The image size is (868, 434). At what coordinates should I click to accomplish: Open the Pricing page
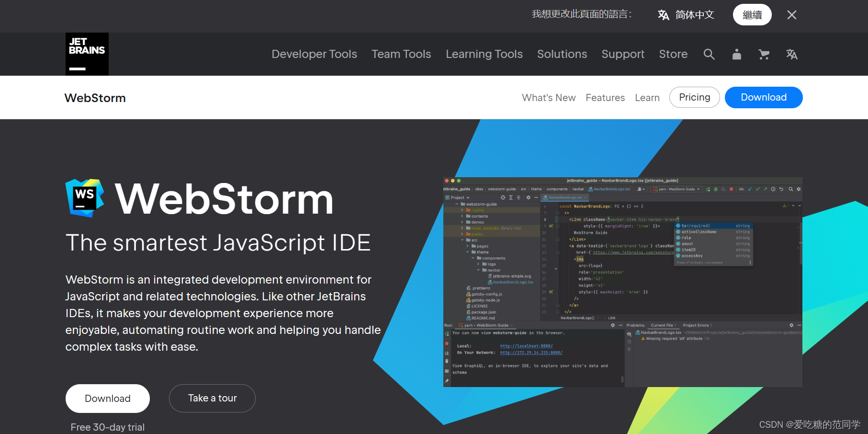tap(694, 97)
